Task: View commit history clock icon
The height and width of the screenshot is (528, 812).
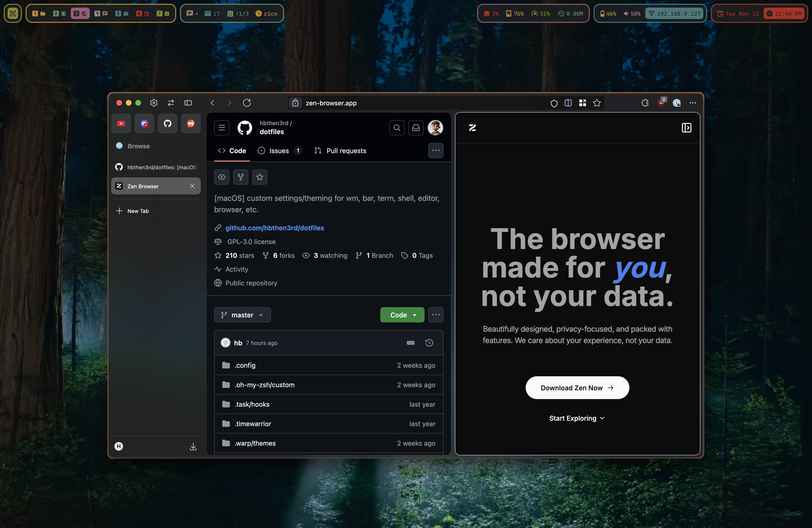Action: (x=429, y=343)
